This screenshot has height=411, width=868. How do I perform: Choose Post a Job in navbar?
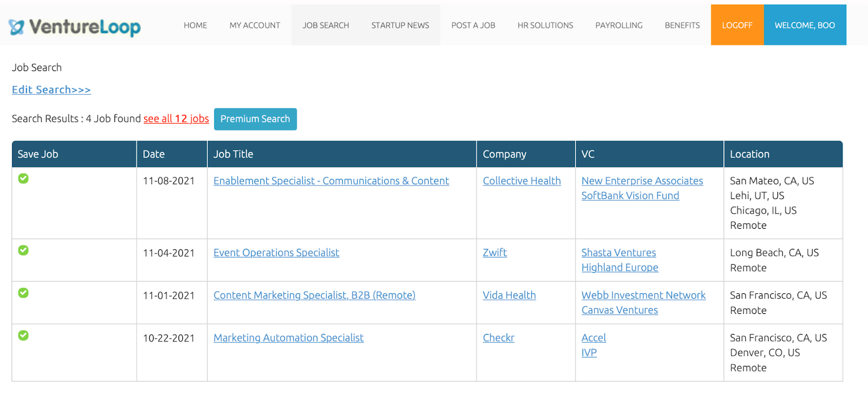473,25
